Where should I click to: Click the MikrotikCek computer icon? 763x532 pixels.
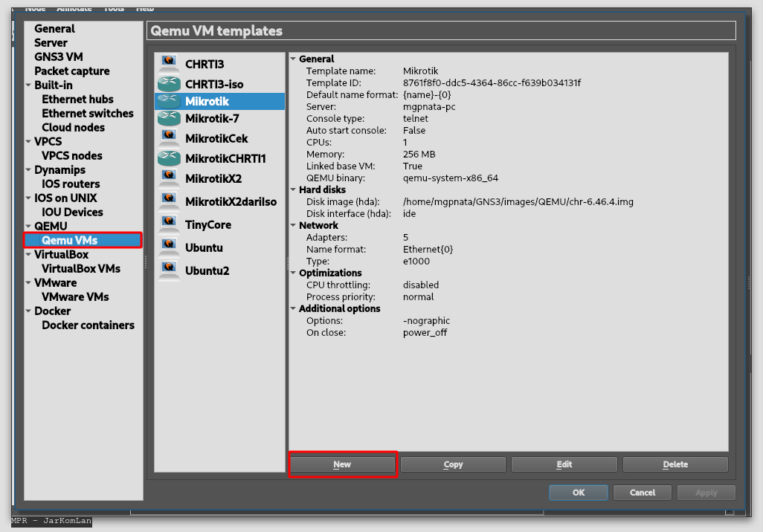[x=169, y=138]
